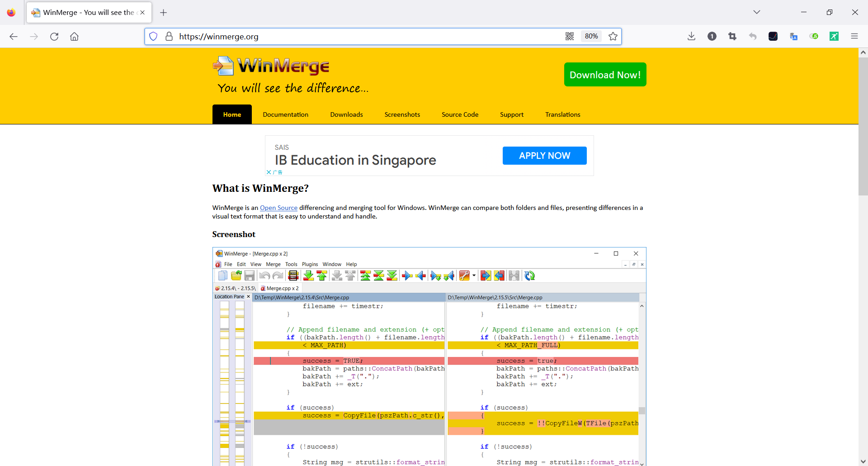The width and height of the screenshot is (868, 466).
Task: Click the green Download Now! button
Action: [605, 75]
